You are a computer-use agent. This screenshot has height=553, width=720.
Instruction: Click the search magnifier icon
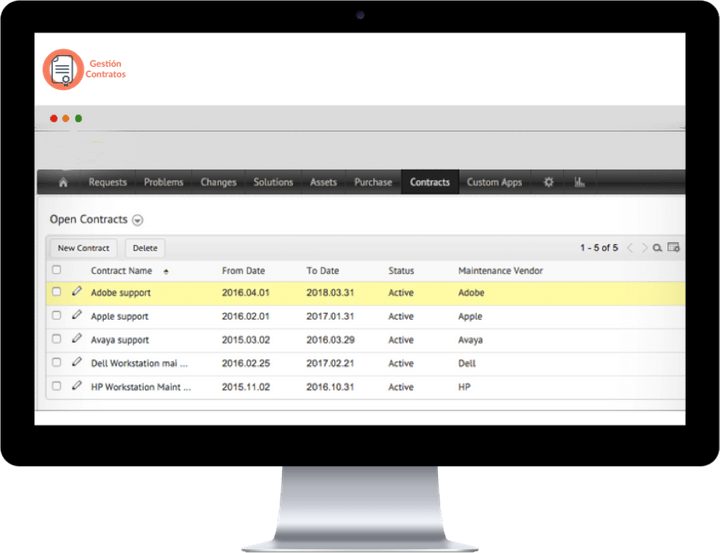(658, 248)
